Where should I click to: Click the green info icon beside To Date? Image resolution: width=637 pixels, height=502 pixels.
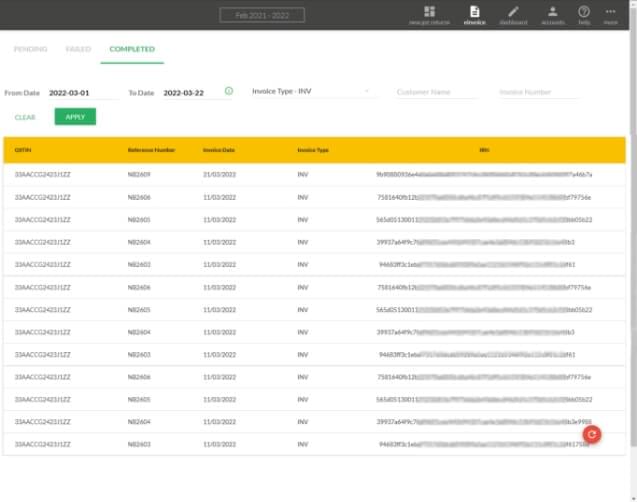(x=229, y=91)
